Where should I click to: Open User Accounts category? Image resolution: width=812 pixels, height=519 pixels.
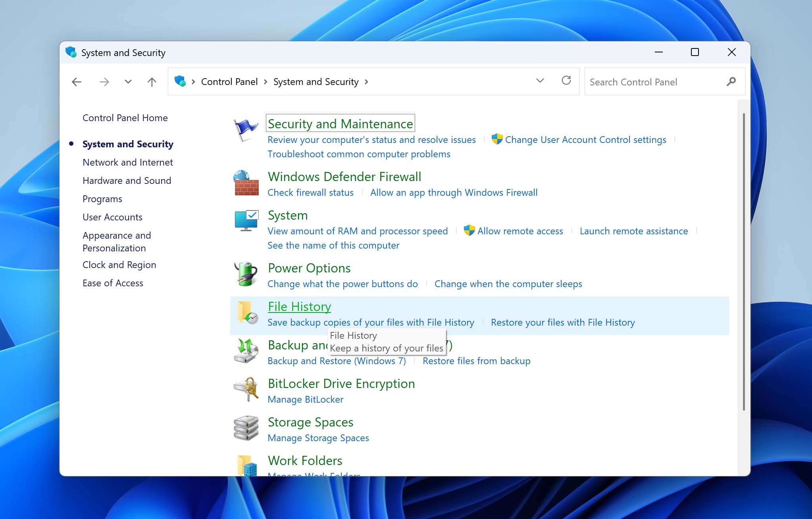[x=112, y=217]
